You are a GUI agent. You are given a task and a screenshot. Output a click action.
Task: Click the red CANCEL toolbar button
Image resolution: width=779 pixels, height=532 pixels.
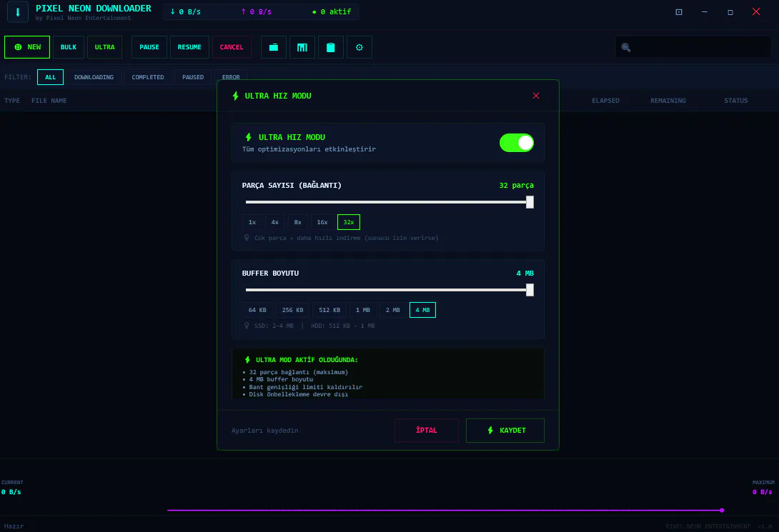pos(232,47)
